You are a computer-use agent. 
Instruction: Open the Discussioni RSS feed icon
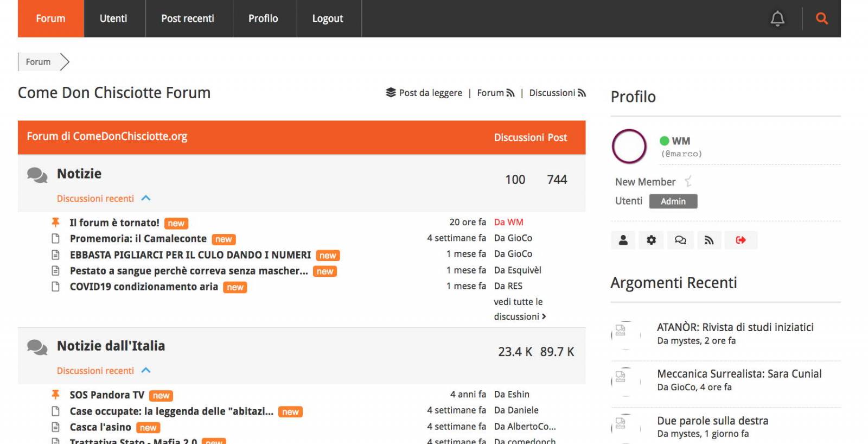click(x=582, y=93)
